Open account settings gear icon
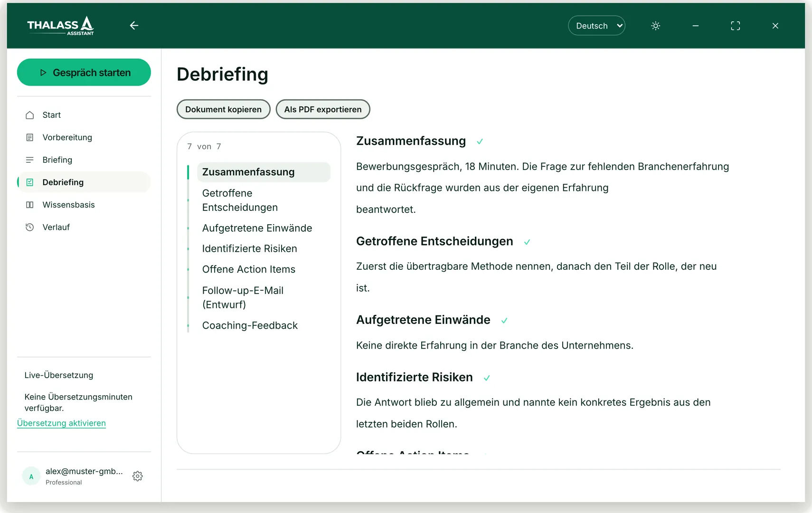This screenshot has height=513, width=812. 138,476
